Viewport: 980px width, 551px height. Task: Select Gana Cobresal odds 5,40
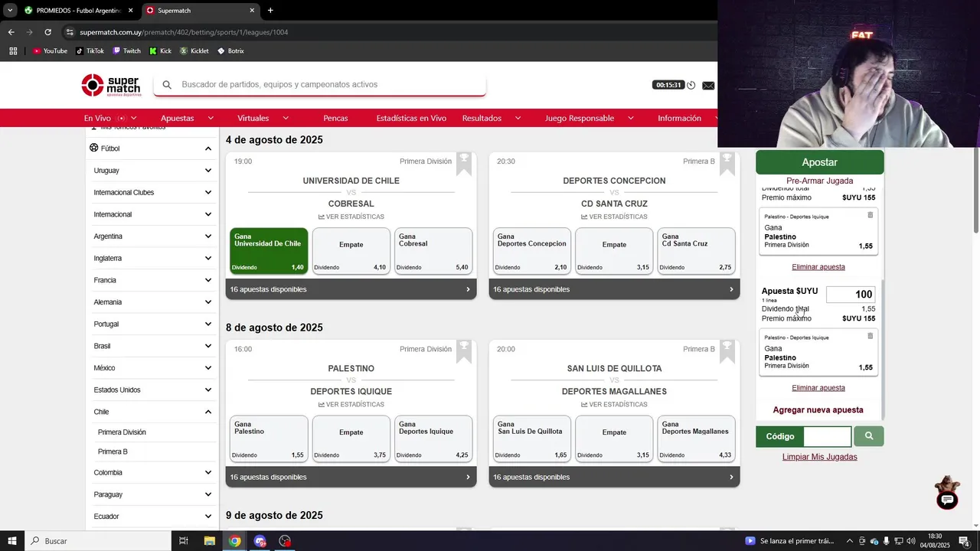pos(433,251)
